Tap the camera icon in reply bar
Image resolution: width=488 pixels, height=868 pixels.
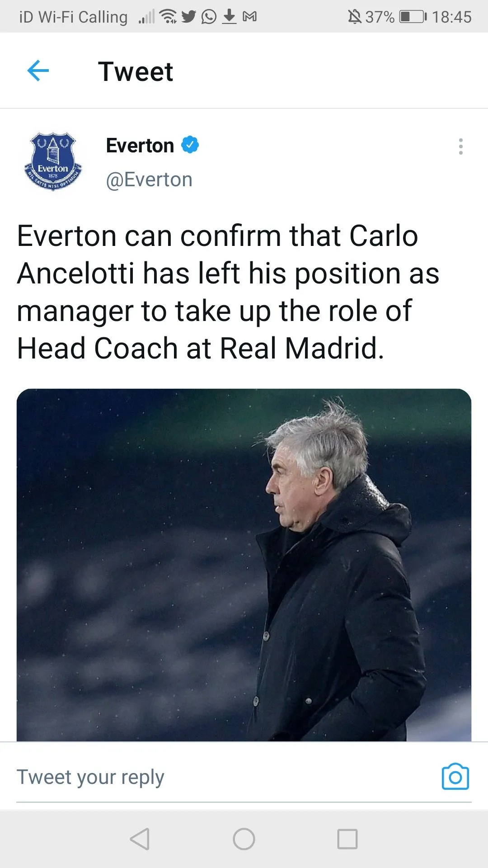tap(455, 777)
